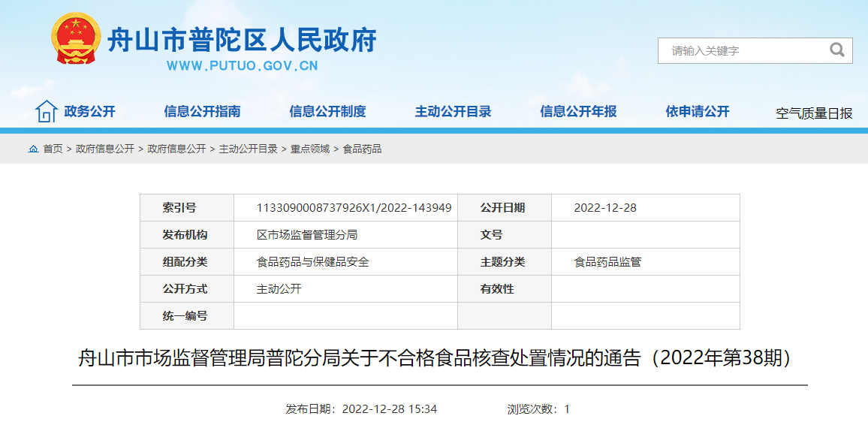868x425 pixels.
Task: Click the 统一编号 label cell
Action: pos(187,316)
